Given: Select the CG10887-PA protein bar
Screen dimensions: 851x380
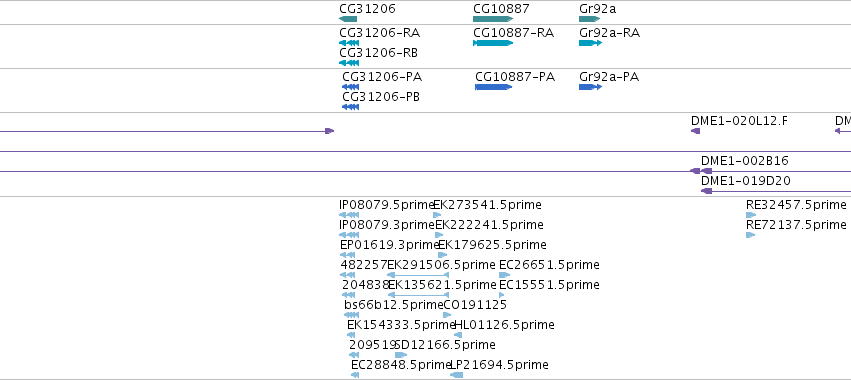Looking at the screenshot, I should 493,87.
